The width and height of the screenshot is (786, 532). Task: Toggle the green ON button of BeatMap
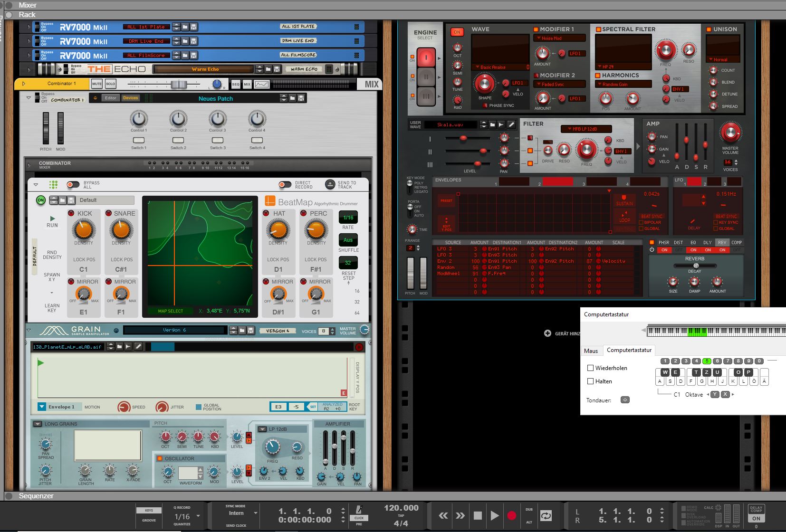[x=41, y=200]
